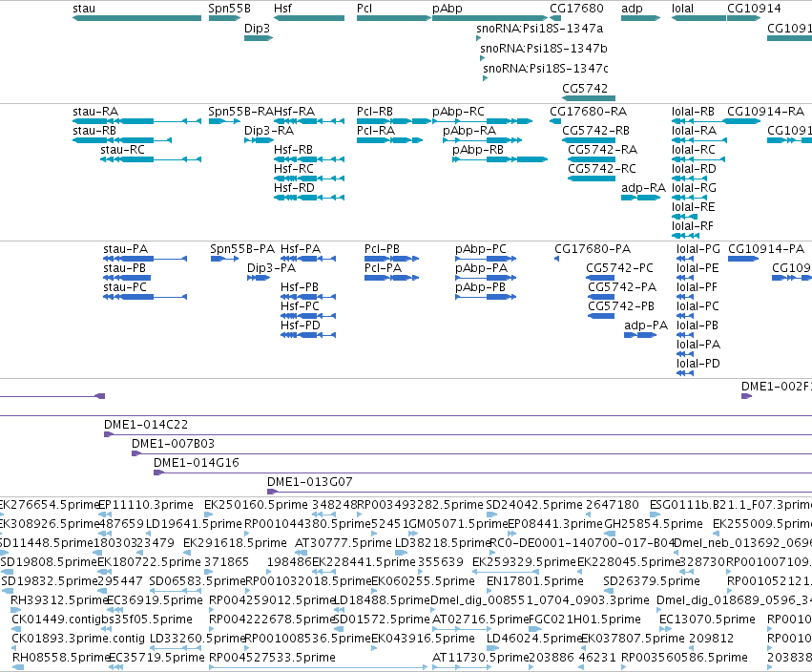Click the pAbp-PC protein label
Image resolution: width=812 pixels, height=672 pixels.
481,249
